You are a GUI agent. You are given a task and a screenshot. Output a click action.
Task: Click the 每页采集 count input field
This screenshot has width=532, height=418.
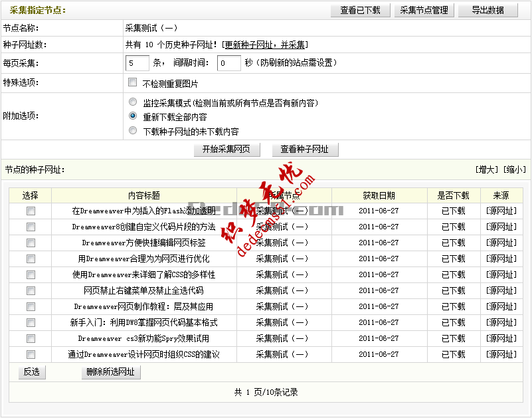(x=137, y=63)
